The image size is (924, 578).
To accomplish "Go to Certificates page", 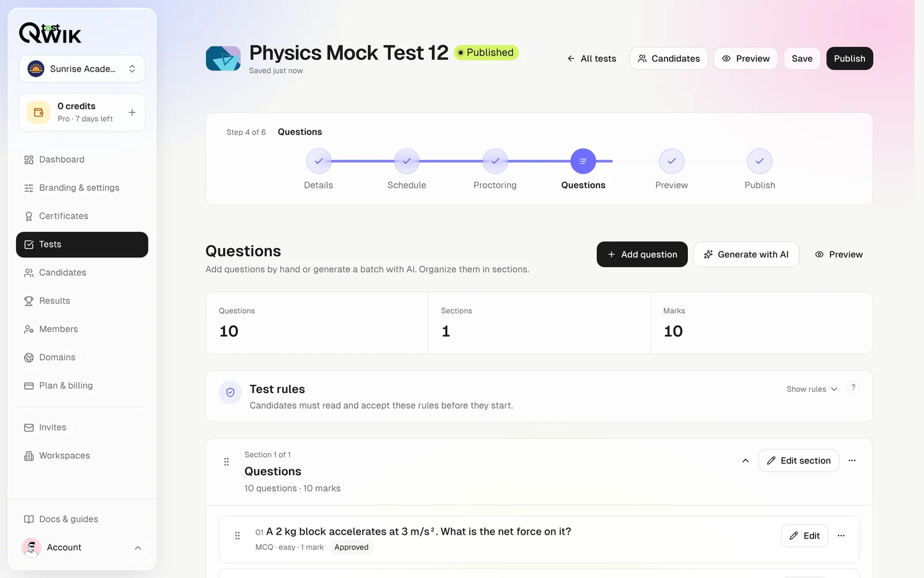I will point(82,216).
